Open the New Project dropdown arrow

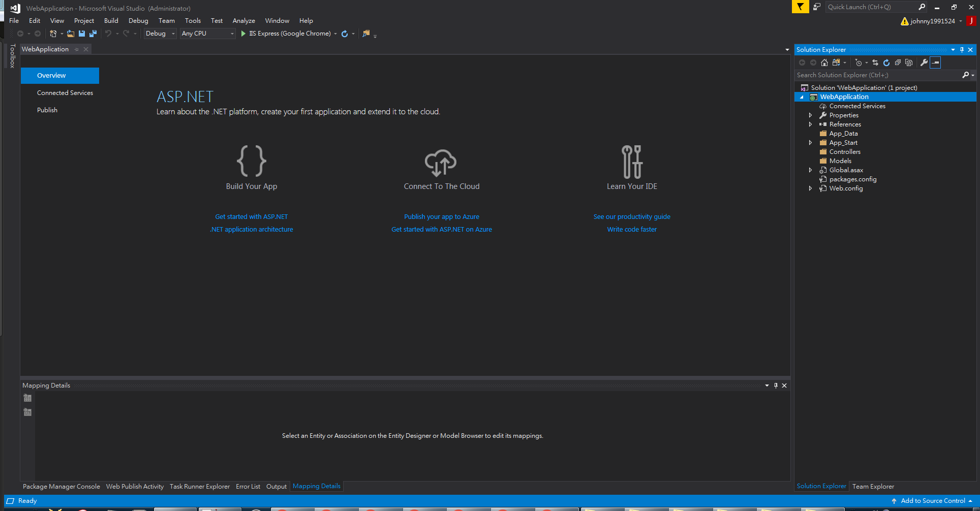[62, 34]
